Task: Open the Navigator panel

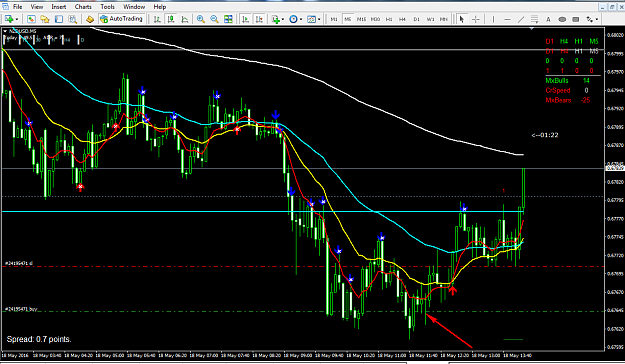Action: (x=45, y=19)
